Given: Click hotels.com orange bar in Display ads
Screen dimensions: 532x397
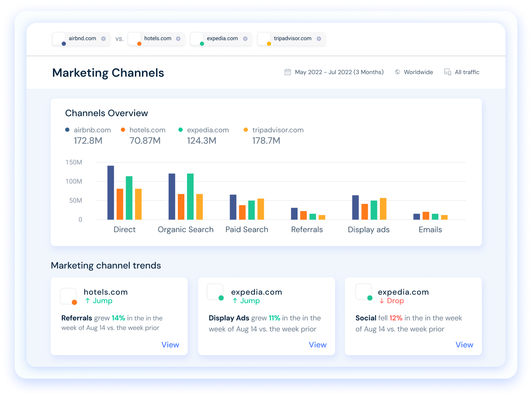Looking at the screenshot, I should point(364,212).
